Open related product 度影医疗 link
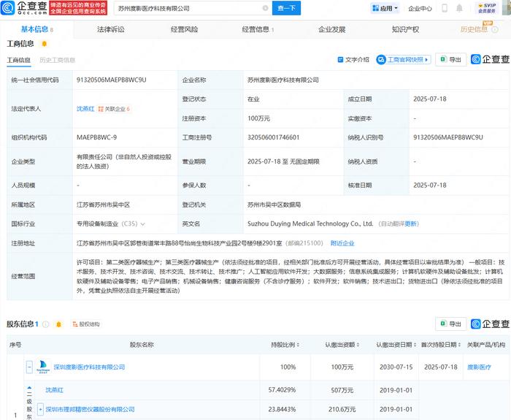The height and width of the screenshot is (420, 511). point(479,367)
